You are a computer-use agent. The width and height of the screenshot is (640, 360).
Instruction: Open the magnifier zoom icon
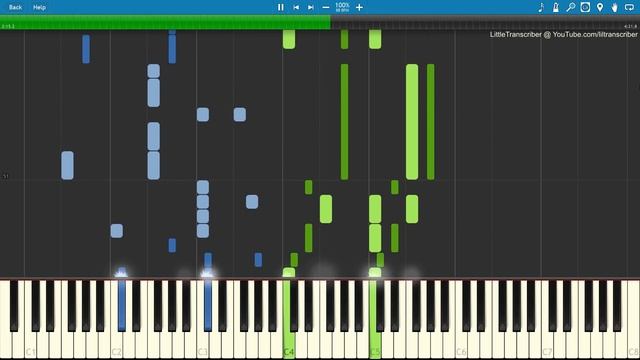[571, 7]
